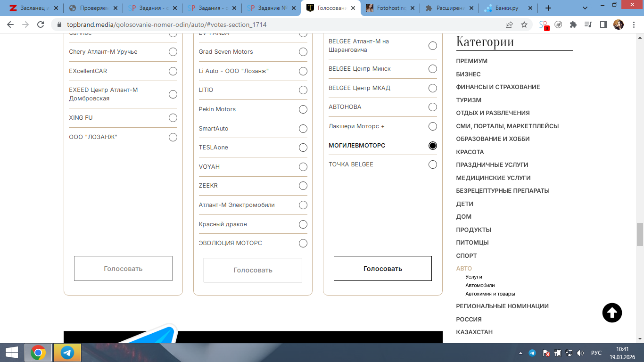
Task: Show hidden system tray icons
Action: pos(521,353)
